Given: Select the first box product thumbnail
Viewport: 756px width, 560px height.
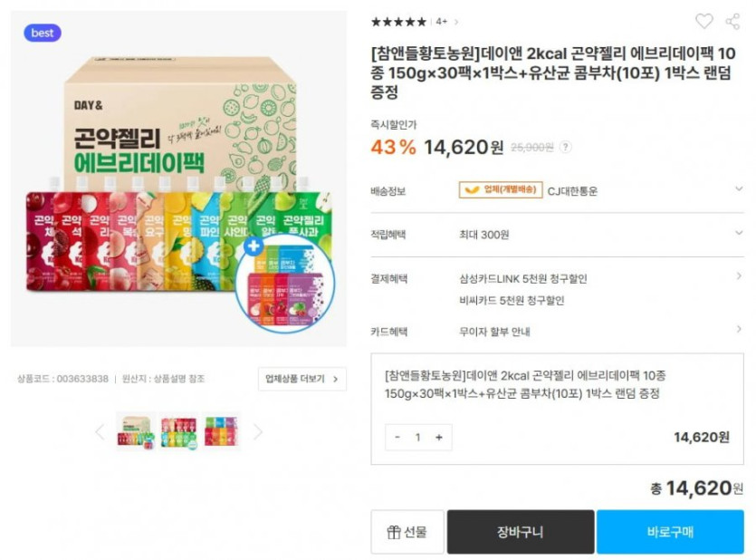Looking at the screenshot, I should click(x=134, y=431).
